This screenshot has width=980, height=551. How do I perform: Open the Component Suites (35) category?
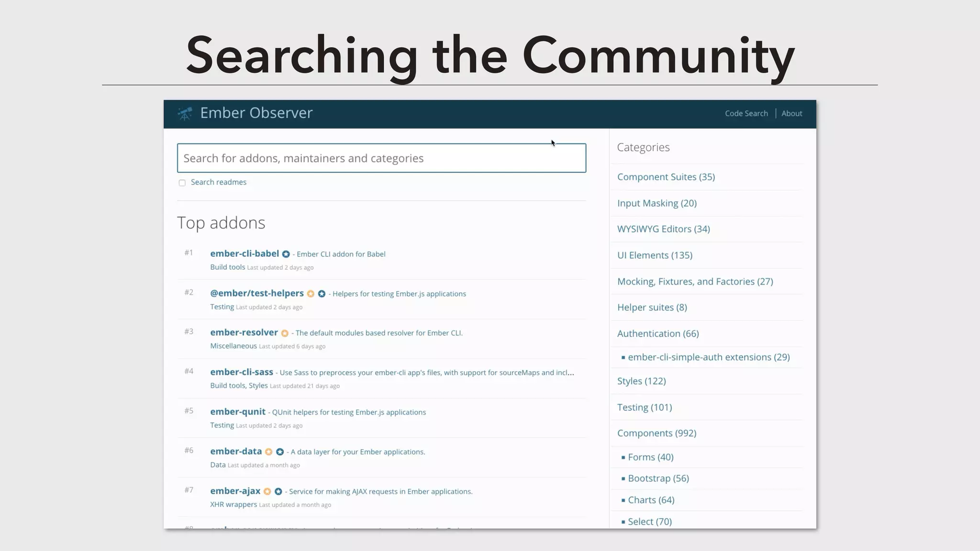pos(666,177)
